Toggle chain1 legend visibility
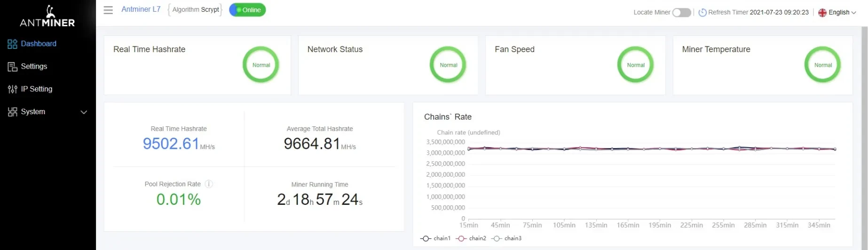Viewport: 868px width, 250px height. [x=435, y=238]
